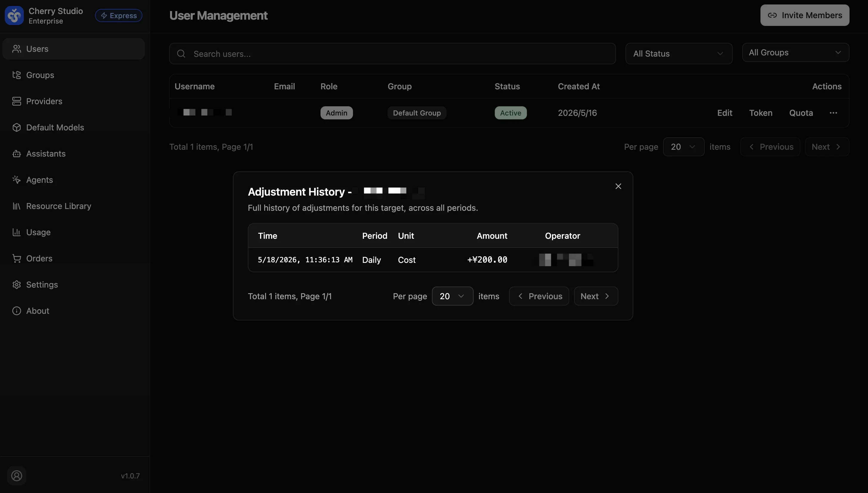Click Next in user table pagination
Image resolution: width=868 pixels, height=493 pixels.
(827, 146)
